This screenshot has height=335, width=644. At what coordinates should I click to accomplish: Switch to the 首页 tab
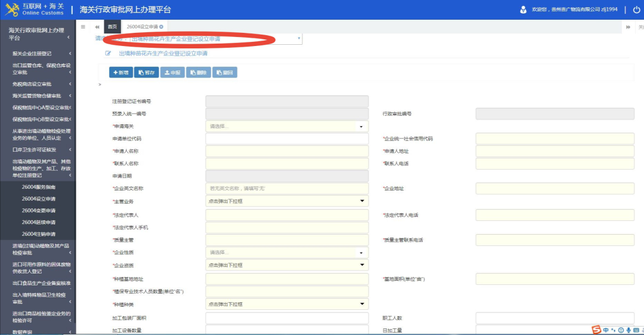point(112,27)
